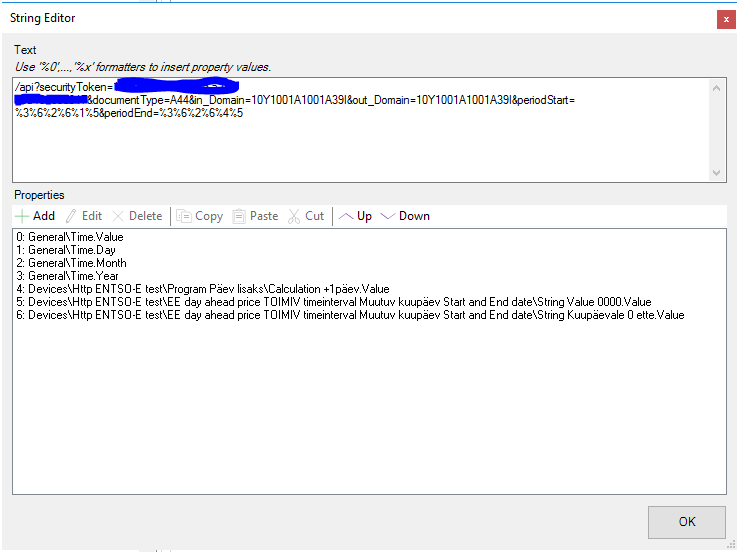Click the clipboard Paste icon
The width and height of the screenshot is (737, 552).
coord(239,216)
